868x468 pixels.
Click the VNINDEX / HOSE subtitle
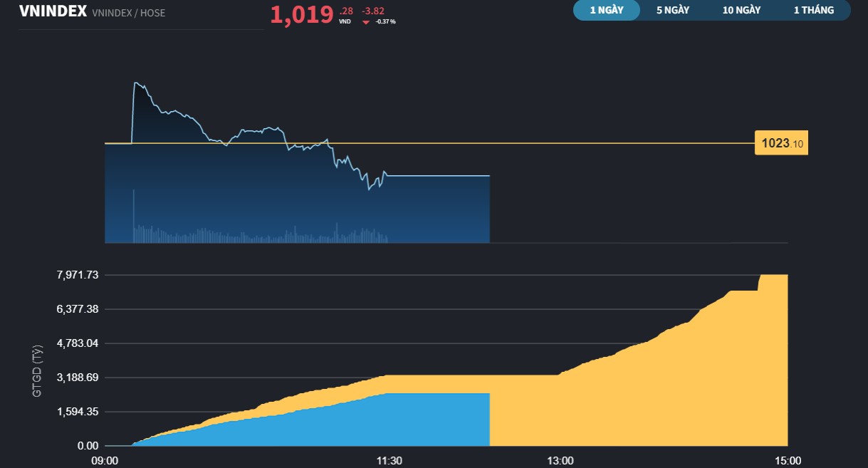click(x=128, y=13)
